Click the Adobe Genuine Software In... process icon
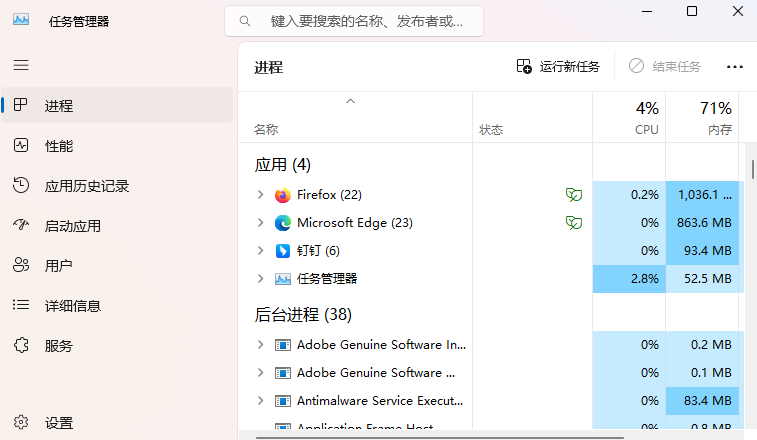 [x=282, y=345]
